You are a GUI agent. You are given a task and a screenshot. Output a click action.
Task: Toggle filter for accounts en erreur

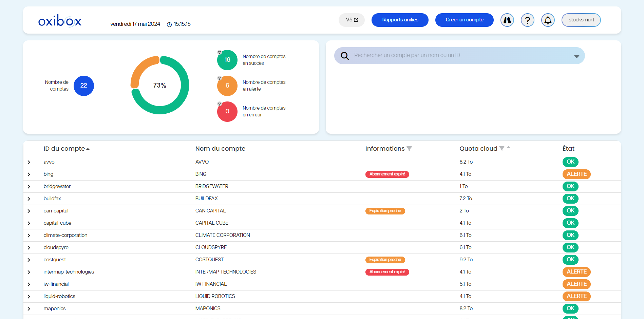220,104
